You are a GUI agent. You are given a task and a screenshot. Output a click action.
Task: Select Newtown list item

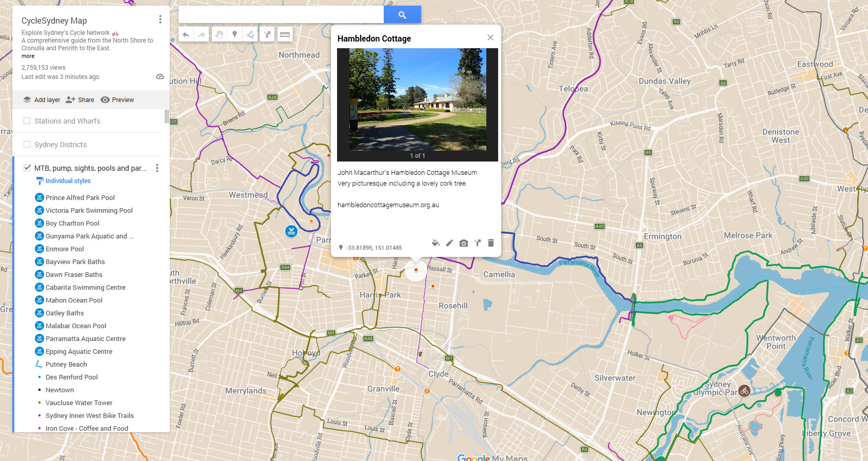60,390
